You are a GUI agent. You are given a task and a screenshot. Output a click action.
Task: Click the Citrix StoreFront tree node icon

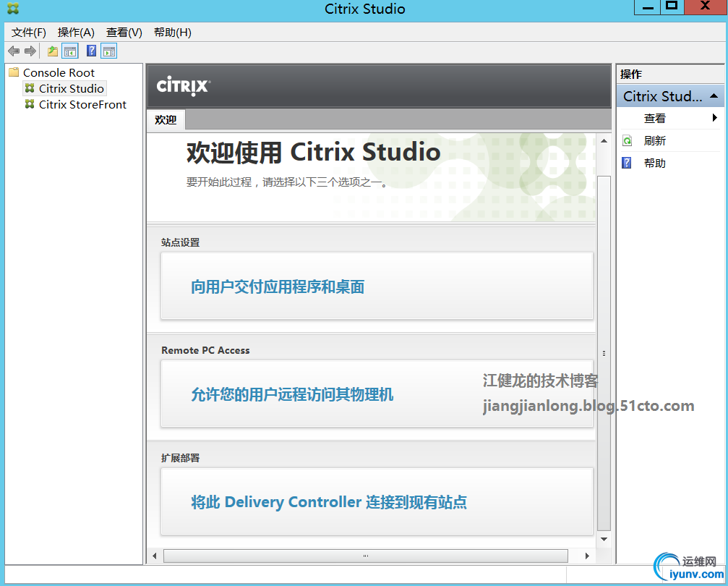30,104
